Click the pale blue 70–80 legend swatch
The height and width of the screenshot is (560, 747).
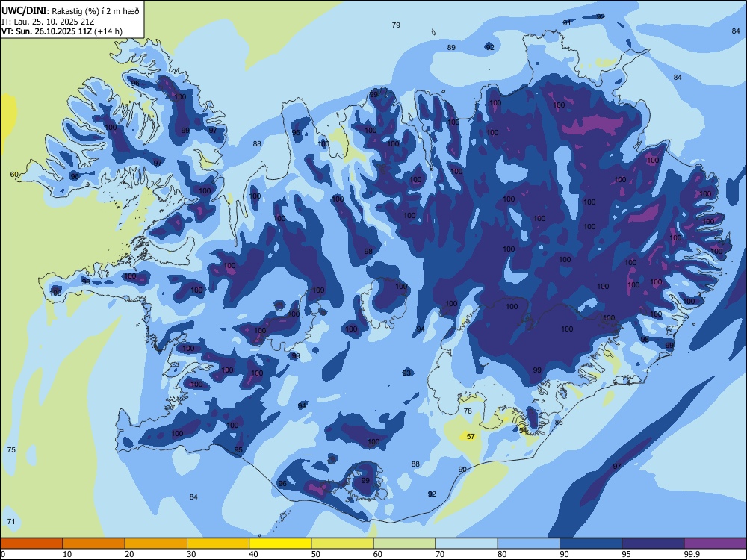(x=466, y=544)
